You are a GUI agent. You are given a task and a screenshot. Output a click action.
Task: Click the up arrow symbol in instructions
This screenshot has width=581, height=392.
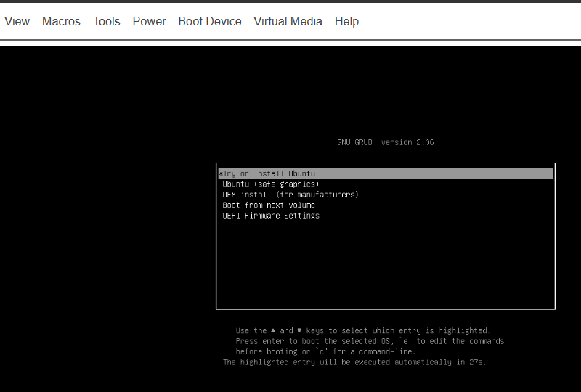click(x=273, y=330)
